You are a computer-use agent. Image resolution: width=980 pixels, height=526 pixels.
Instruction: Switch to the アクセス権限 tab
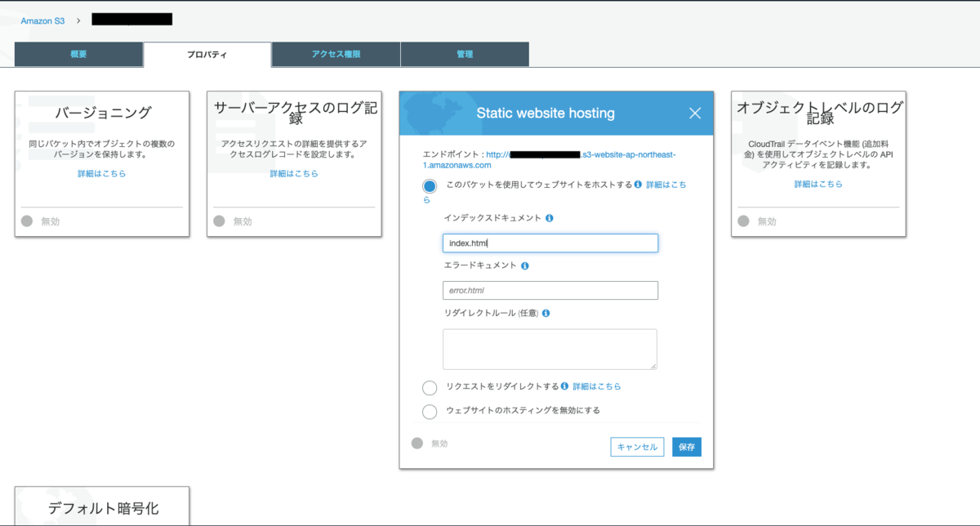[x=336, y=54]
